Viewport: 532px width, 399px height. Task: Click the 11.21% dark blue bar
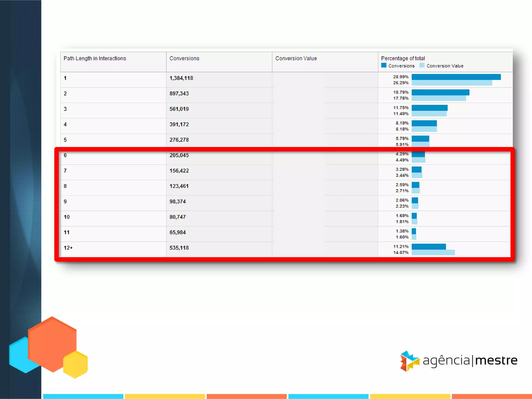[x=429, y=247]
